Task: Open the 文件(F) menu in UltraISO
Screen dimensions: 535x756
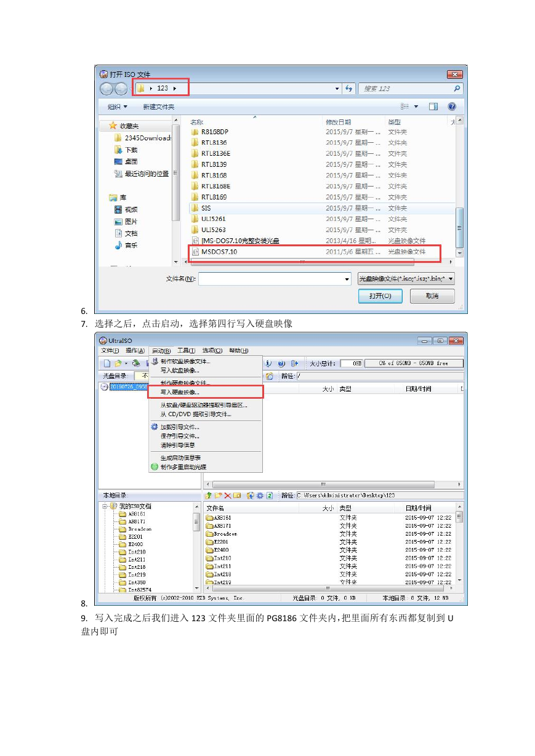Action: (110, 351)
